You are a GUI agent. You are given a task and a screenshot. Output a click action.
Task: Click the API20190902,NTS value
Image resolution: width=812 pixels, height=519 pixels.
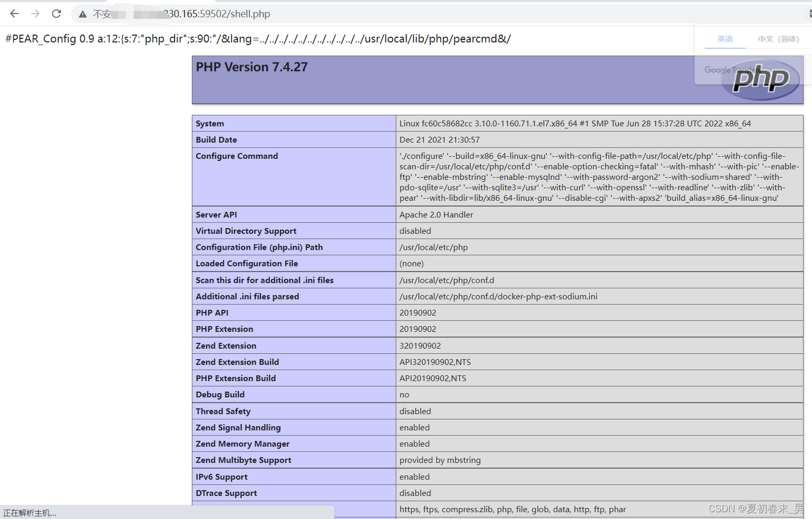[x=432, y=379]
